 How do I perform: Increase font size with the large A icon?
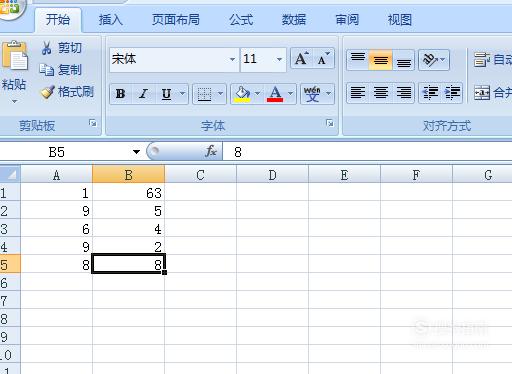302,59
